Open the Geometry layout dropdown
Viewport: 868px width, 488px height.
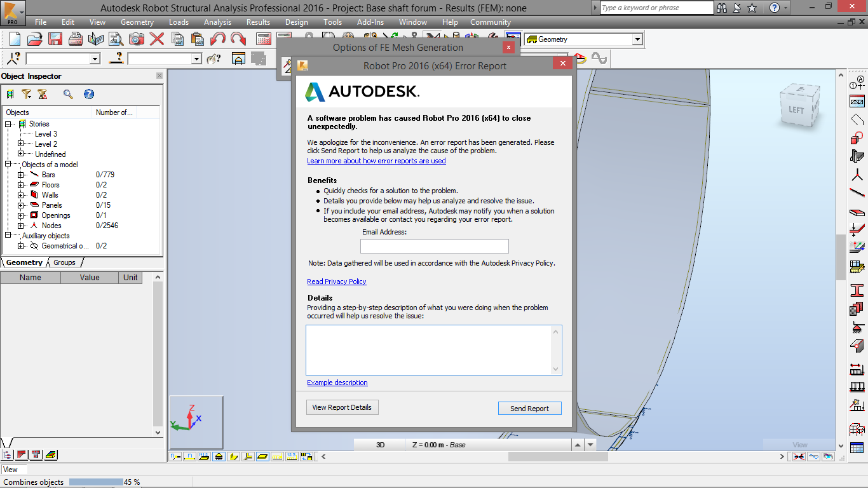click(x=637, y=39)
